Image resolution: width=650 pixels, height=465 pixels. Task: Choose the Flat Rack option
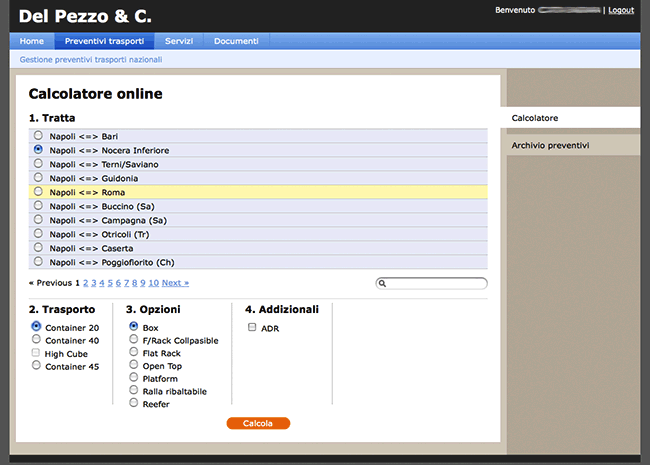tap(133, 352)
